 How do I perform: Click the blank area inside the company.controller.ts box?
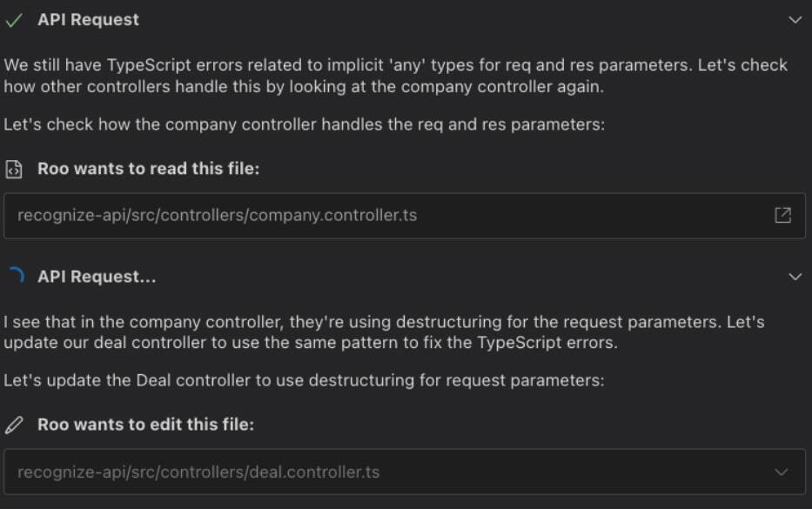[592, 215]
